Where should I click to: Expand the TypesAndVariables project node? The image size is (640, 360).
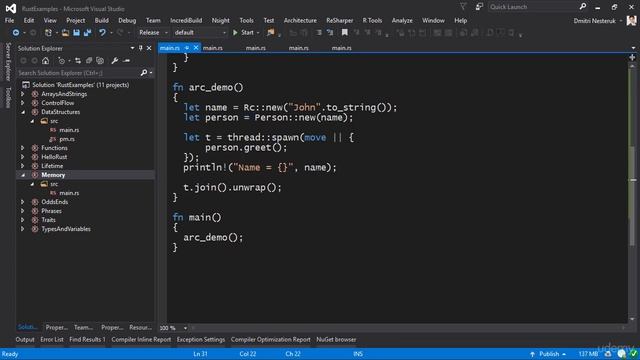23,229
